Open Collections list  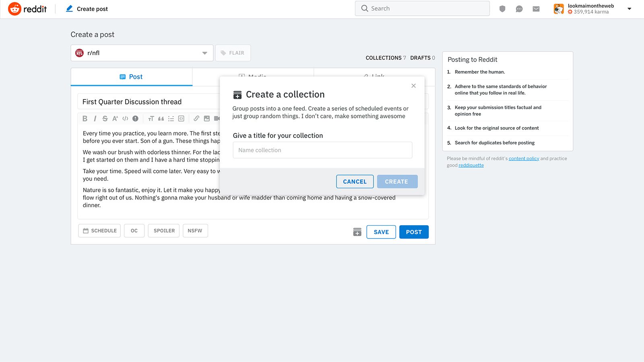(x=386, y=58)
